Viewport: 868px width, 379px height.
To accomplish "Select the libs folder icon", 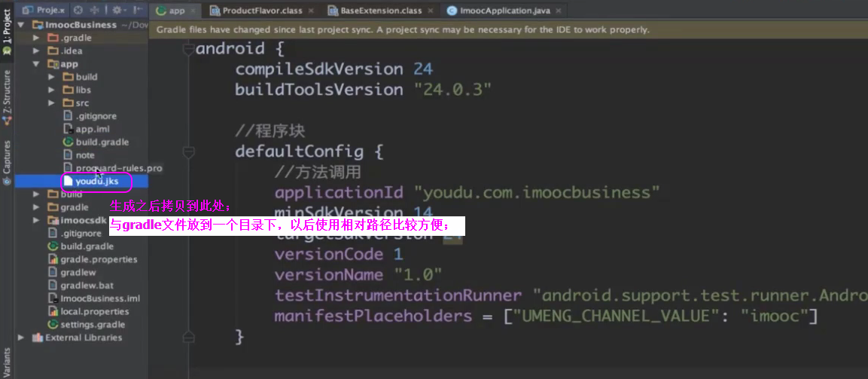I will tap(68, 90).
